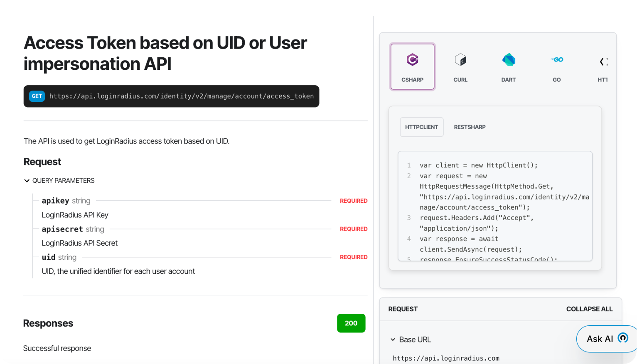Click the UID unified identifier description
This screenshot has height=364, width=637.
[x=118, y=271]
